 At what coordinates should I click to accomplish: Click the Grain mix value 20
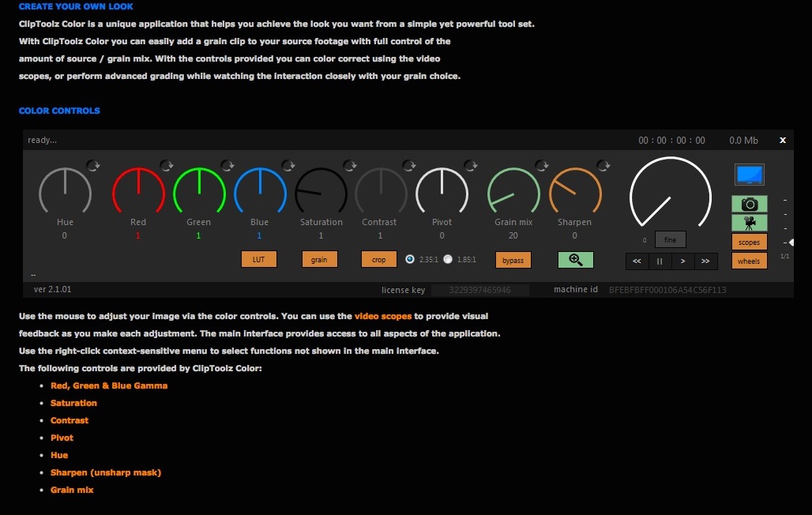pyautogui.click(x=513, y=235)
